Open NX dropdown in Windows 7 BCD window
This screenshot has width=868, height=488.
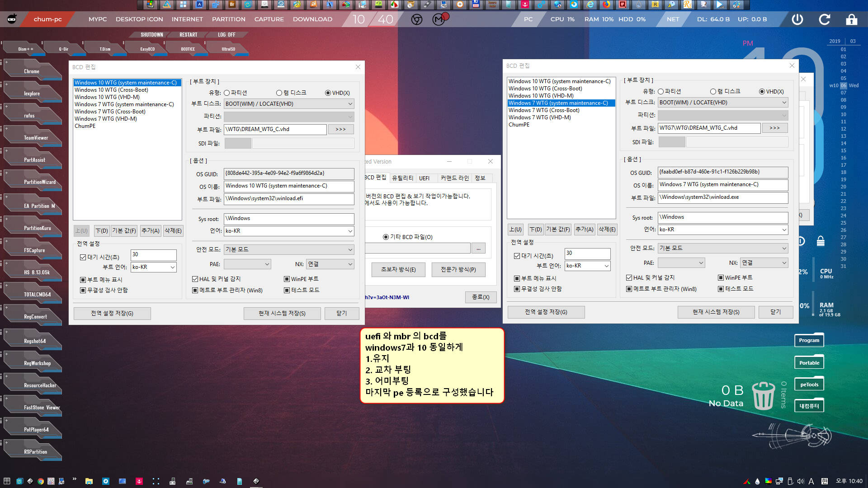click(764, 263)
